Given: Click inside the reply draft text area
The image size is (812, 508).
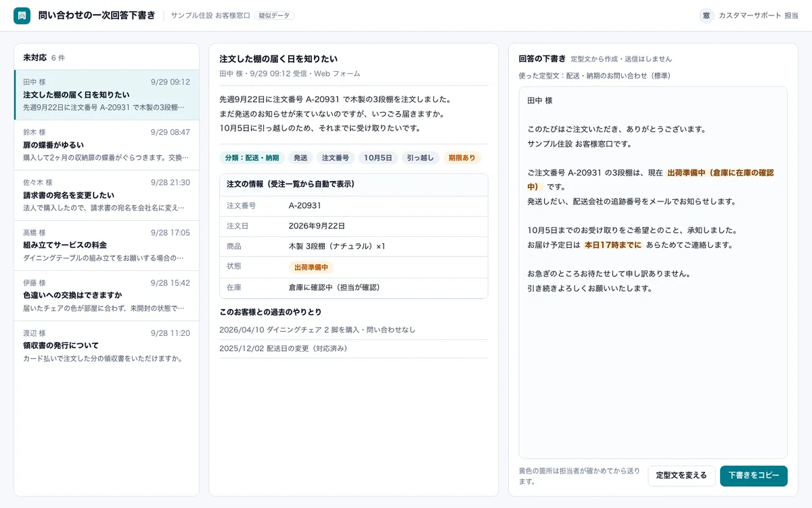Looking at the screenshot, I should tap(653, 272).
